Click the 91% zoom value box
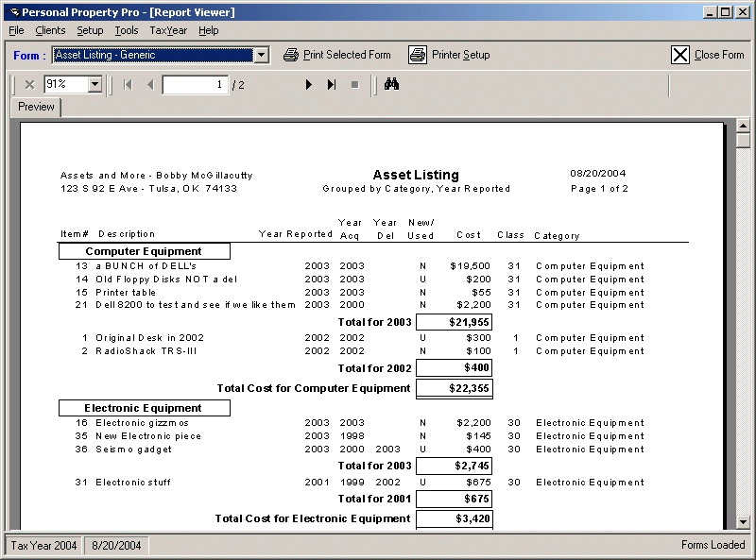This screenshot has height=560, width=756. (x=66, y=85)
